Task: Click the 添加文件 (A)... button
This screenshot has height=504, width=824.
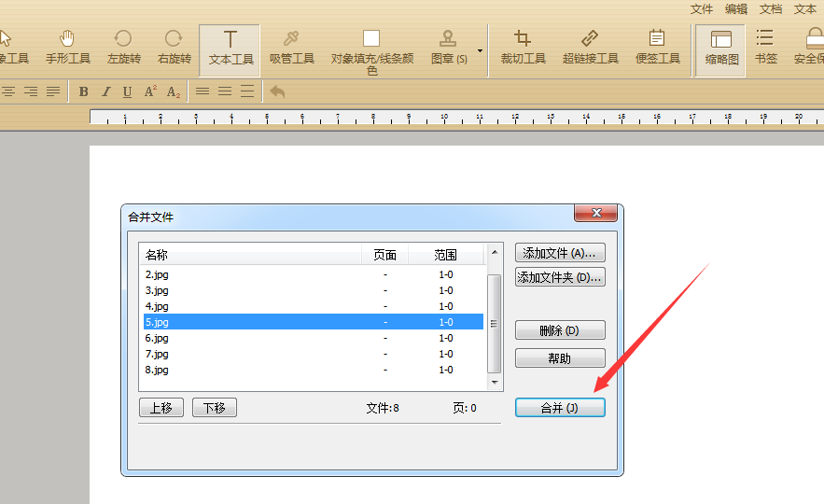Action: coord(560,253)
